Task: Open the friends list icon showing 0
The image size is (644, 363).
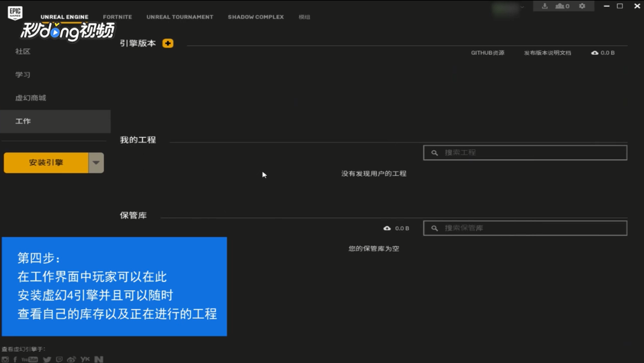Action: [x=561, y=6]
